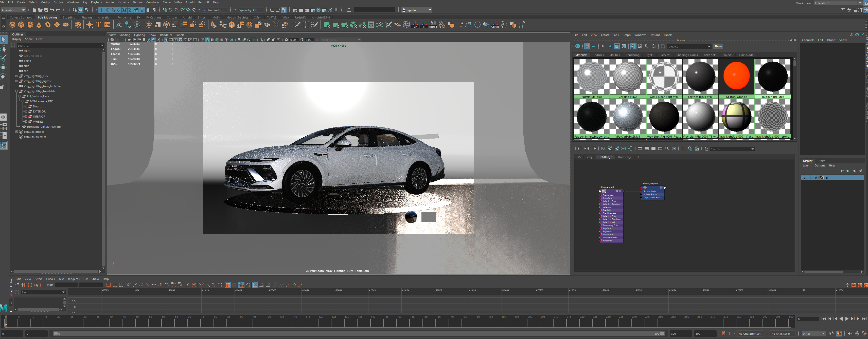
Task: Click the Outliner search field
Action: (57, 45)
